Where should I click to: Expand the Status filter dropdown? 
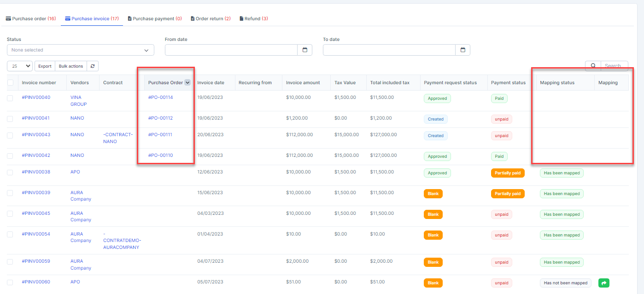point(81,50)
